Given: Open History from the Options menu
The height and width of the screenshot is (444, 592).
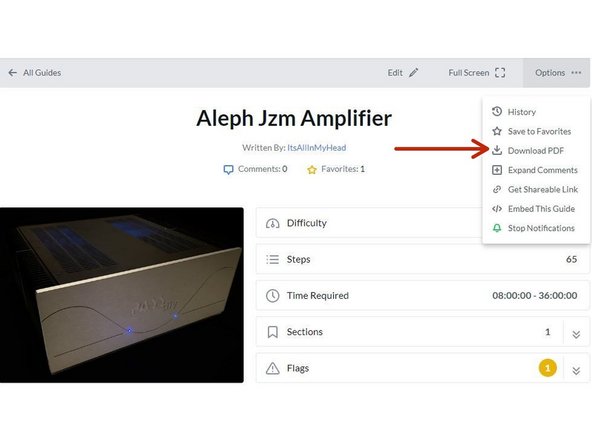Looking at the screenshot, I should point(514,112).
